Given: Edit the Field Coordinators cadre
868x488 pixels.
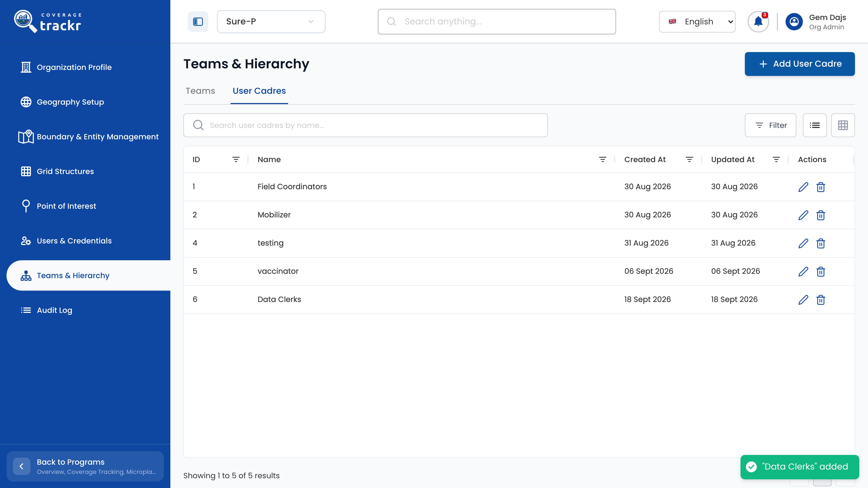Looking at the screenshot, I should point(803,187).
